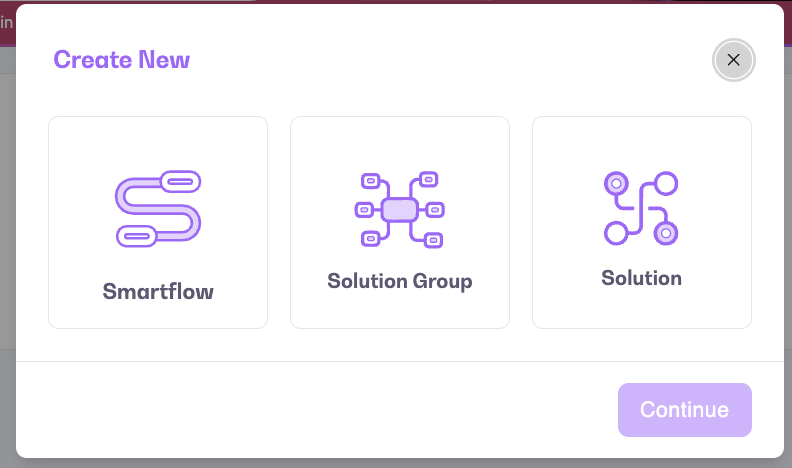Choose the Solution option card
792x468 pixels.
(641, 223)
